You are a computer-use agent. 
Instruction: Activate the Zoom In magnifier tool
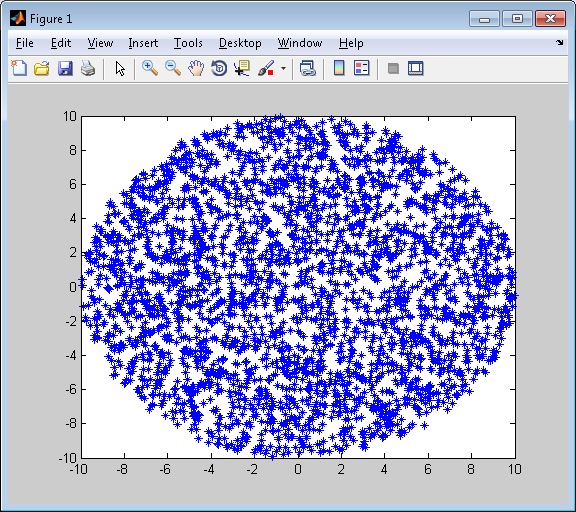pyautogui.click(x=150, y=68)
